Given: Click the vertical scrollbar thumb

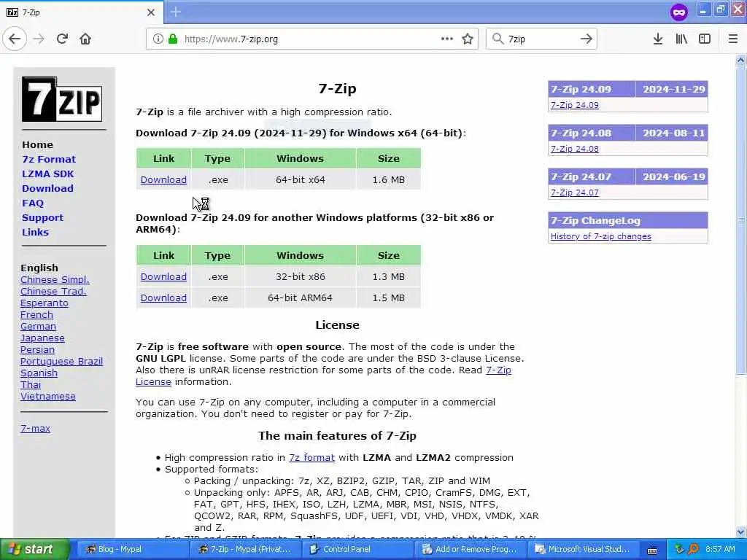Looking at the screenshot, I should (x=740, y=220).
